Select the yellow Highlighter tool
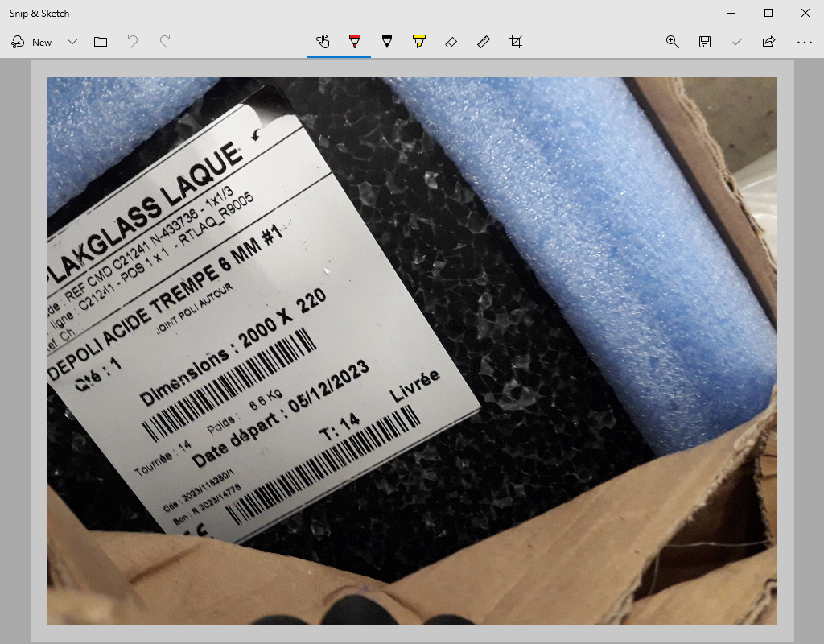Image resolution: width=824 pixels, height=644 pixels. coord(419,42)
